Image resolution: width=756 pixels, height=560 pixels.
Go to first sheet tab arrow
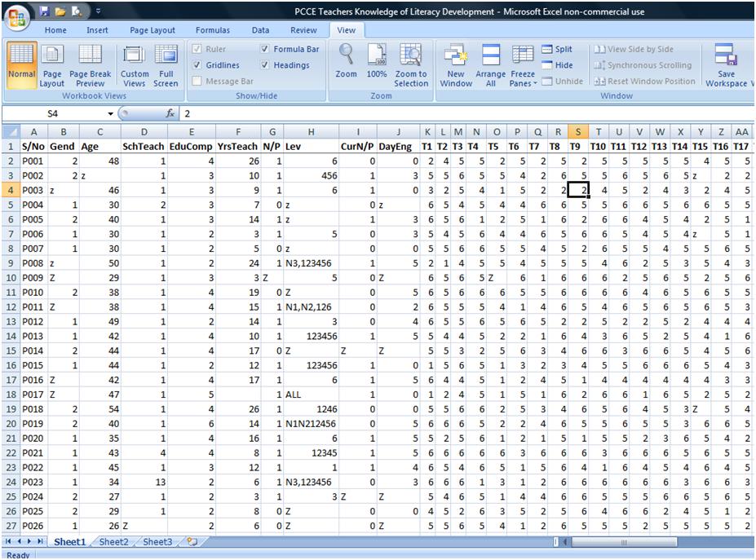tap(8, 542)
